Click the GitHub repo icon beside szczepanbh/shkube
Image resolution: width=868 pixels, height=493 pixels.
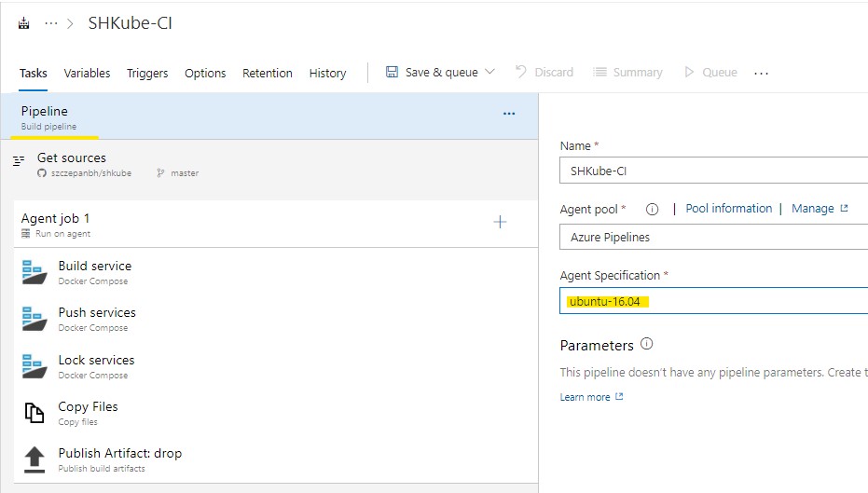tap(42, 173)
